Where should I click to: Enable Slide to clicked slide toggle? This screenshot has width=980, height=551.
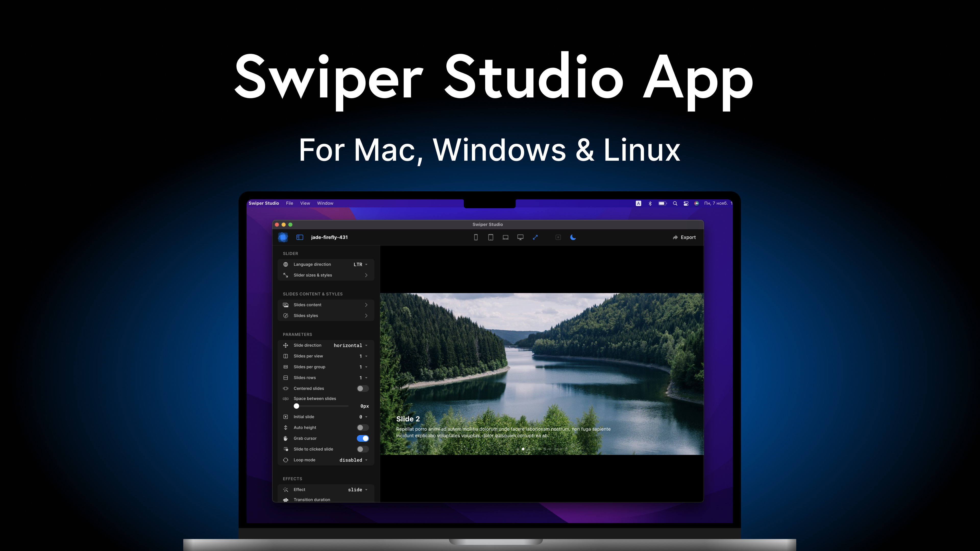pos(363,449)
